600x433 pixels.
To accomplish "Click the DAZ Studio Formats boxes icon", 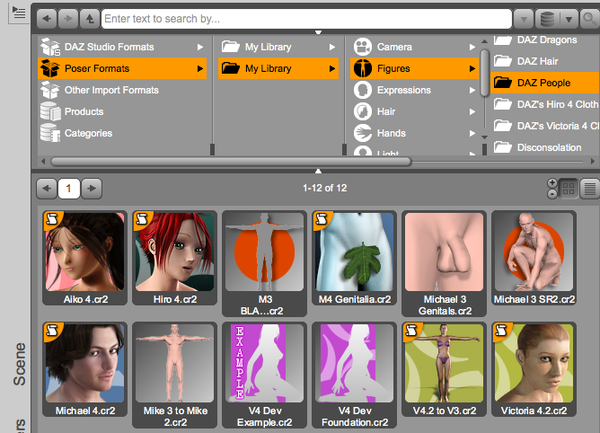I will click(x=51, y=47).
